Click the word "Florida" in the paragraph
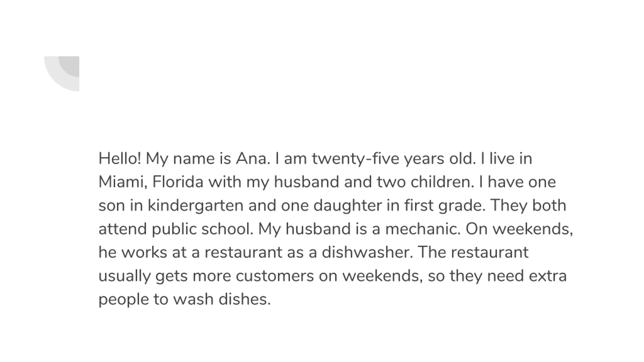 click(178, 182)
